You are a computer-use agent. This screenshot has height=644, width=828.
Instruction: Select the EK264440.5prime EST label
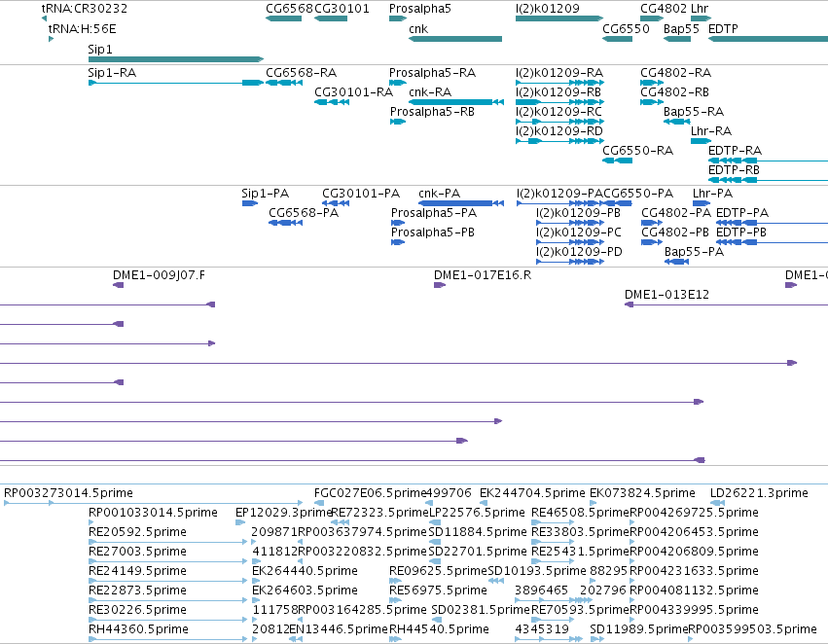pyautogui.click(x=306, y=572)
